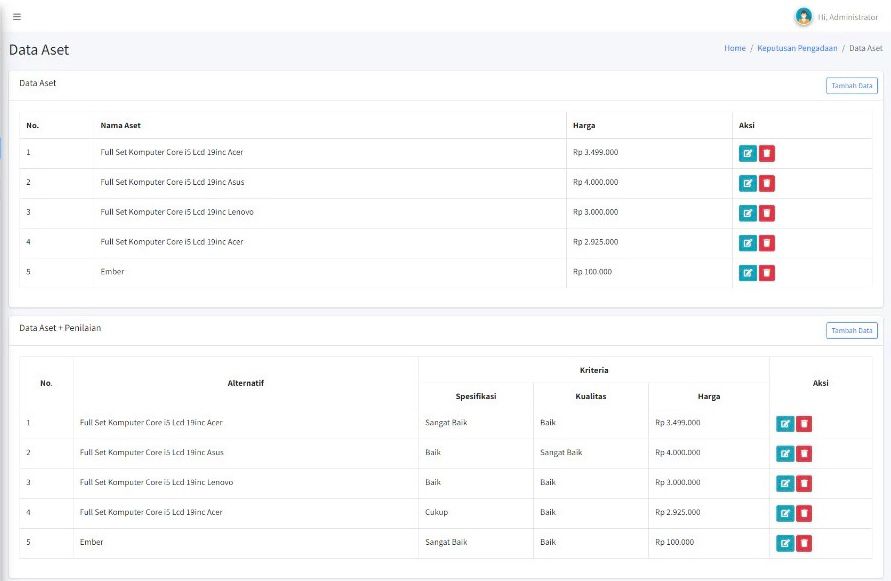Edit the Lenovo asset in Data Aset table
This screenshot has height=581, width=891.
(748, 213)
